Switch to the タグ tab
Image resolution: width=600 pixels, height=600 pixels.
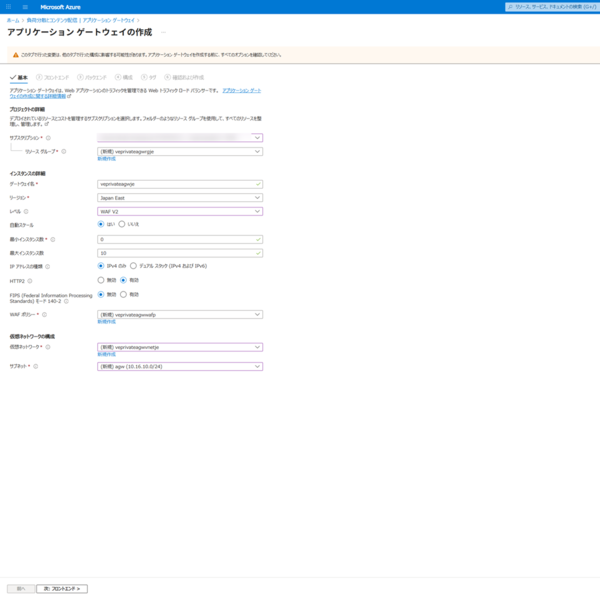click(x=148, y=77)
